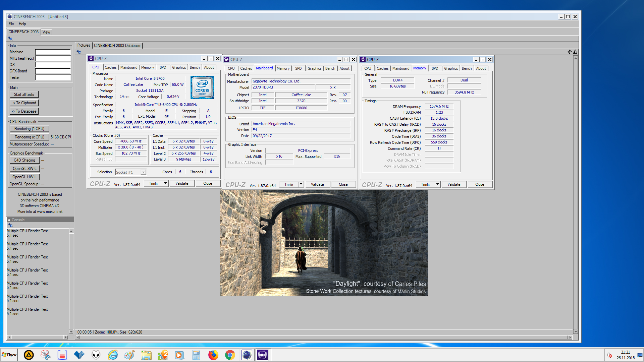Screen dimensions: 644x362
Task: Start OpenGL HW-L test
Action: pyautogui.click(x=24, y=177)
